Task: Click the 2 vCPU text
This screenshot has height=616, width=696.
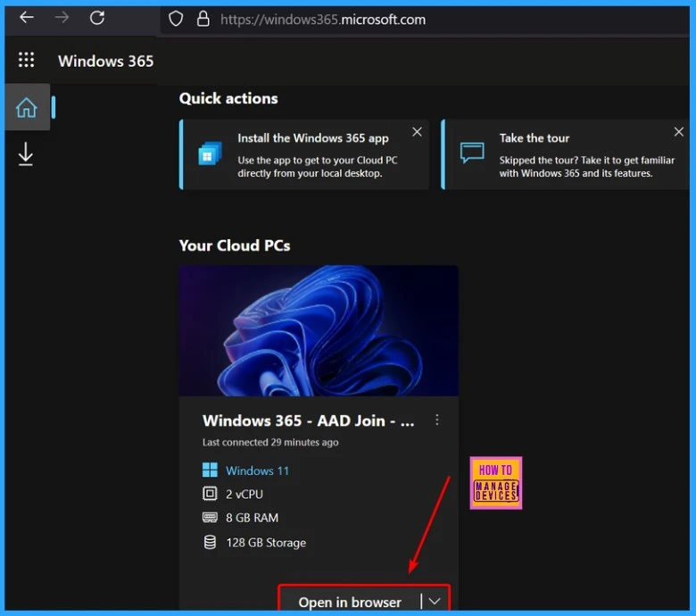Action: [x=244, y=495]
